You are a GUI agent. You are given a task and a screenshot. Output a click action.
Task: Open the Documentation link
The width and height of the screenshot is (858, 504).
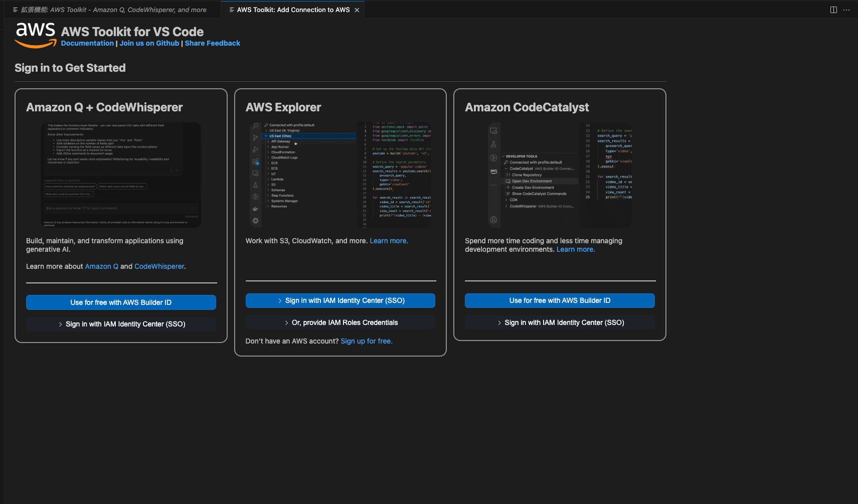87,43
